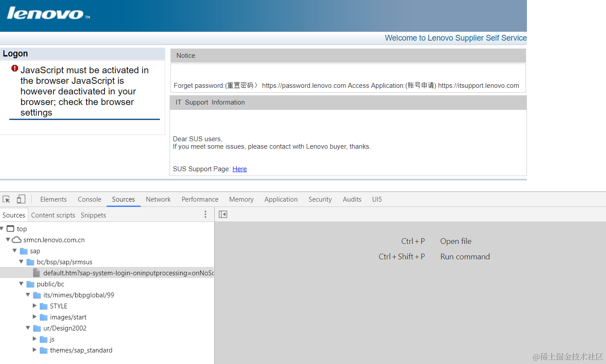Click the cloud icon for srmcn.lenovo.com.cn
The image size is (606, 364).
(x=16, y=240)
